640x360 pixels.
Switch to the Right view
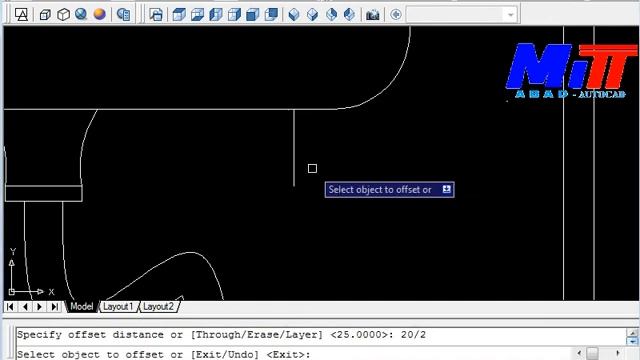click(x=234, y=15)
